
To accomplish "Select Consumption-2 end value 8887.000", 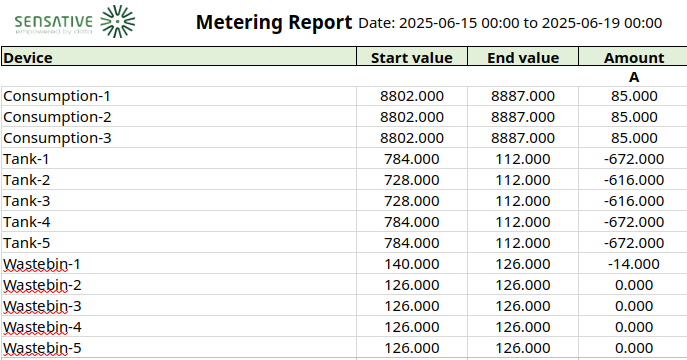I will [523, 117].
